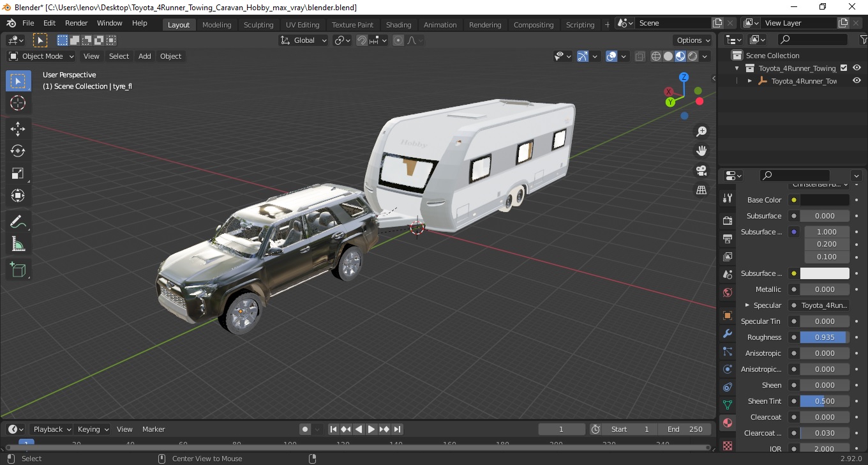The height and width of the screenshot is (465, 868).
Task: Click the Z axis on navigation gizmo
Action: (684, 77)
